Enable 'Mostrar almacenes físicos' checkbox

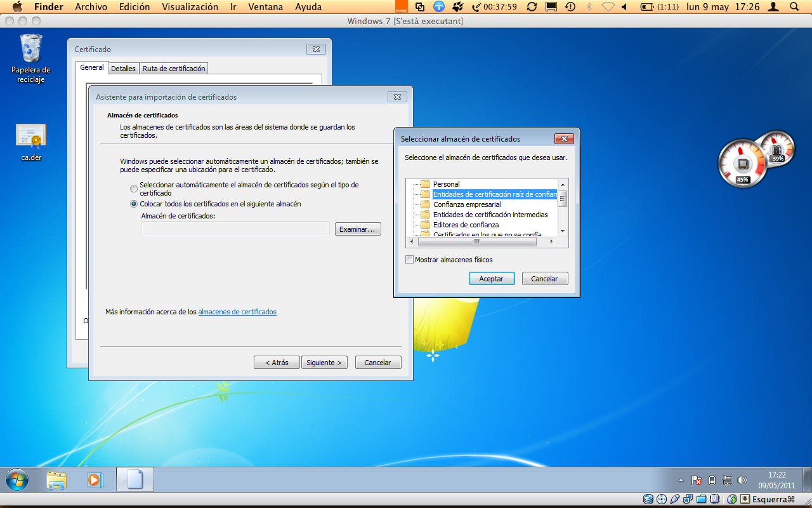(409, 260)
